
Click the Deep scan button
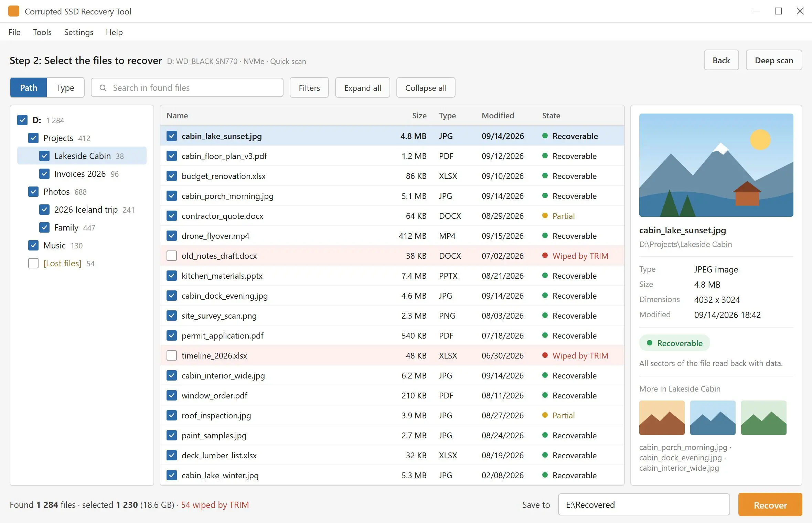[x=774, y=60]
